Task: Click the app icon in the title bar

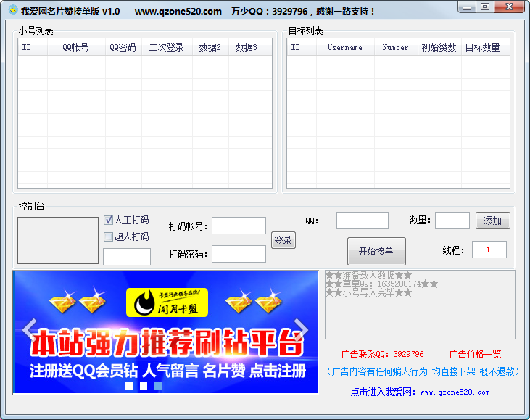Action: (12, 11)
